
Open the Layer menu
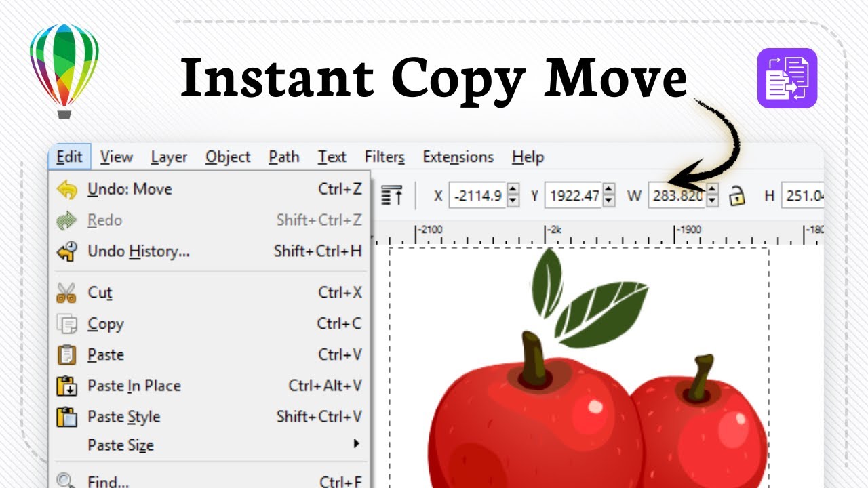(x=169, y=157)
